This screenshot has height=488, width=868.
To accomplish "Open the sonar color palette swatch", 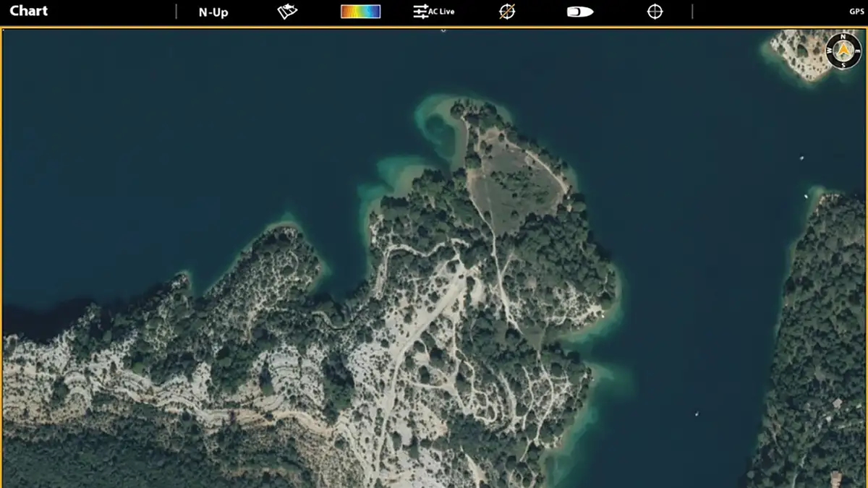I will 361,11.
